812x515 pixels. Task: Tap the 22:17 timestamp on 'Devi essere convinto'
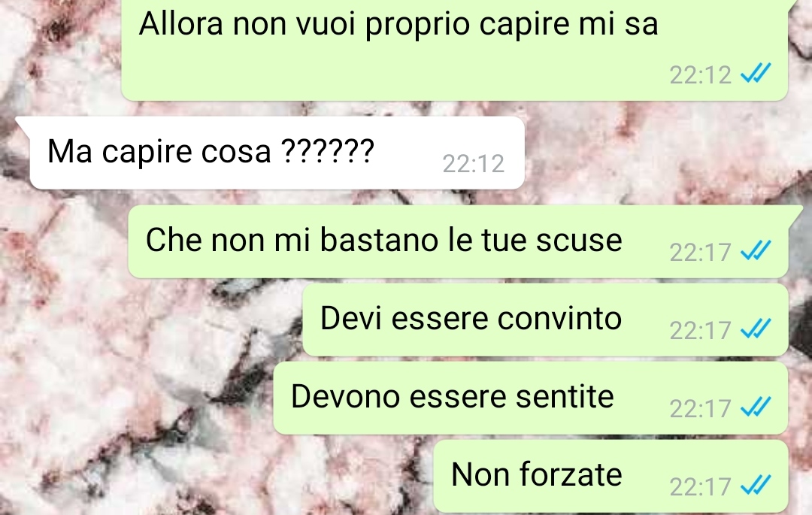click(x=700, y=331)
